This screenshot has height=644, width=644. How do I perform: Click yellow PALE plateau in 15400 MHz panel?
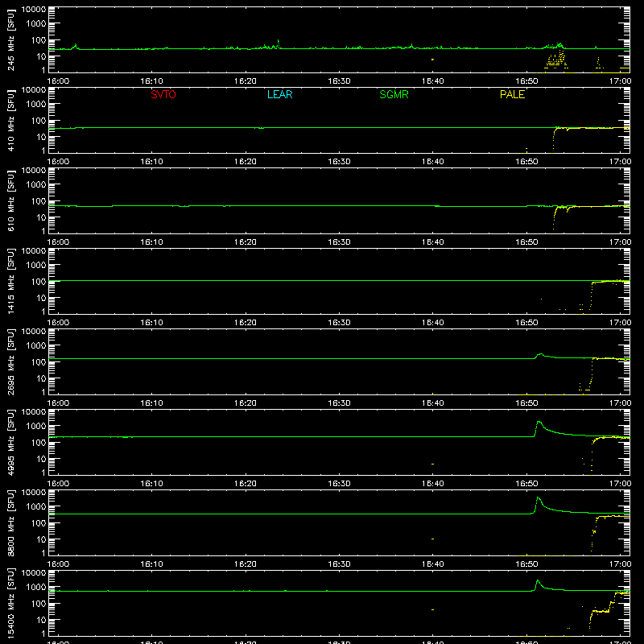coord(601,611)
